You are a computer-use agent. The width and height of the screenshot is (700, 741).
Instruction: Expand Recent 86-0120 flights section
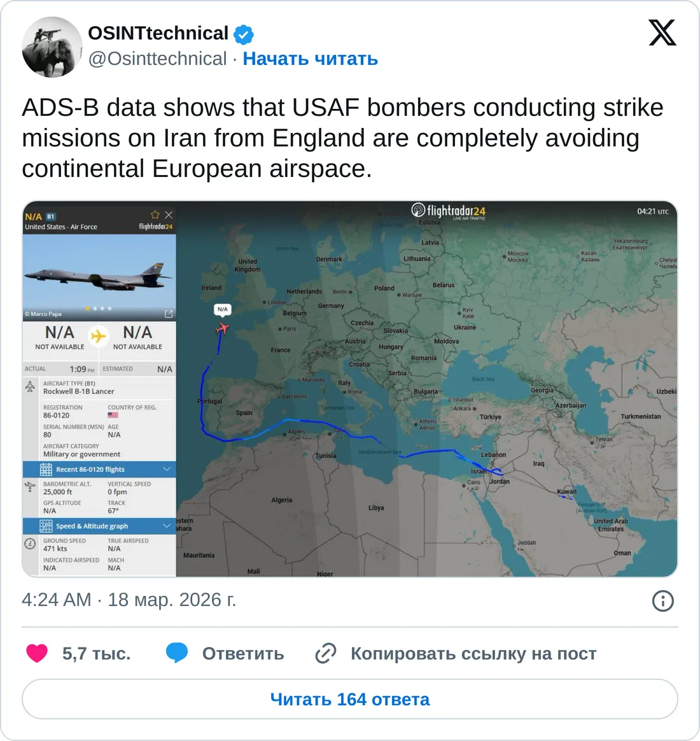tap(90, 470)
